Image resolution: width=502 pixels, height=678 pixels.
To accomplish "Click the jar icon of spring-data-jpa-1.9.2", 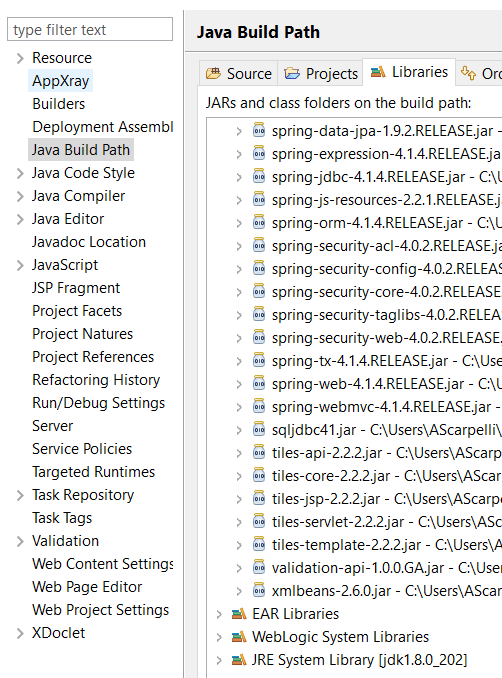I will click(259, 131).
